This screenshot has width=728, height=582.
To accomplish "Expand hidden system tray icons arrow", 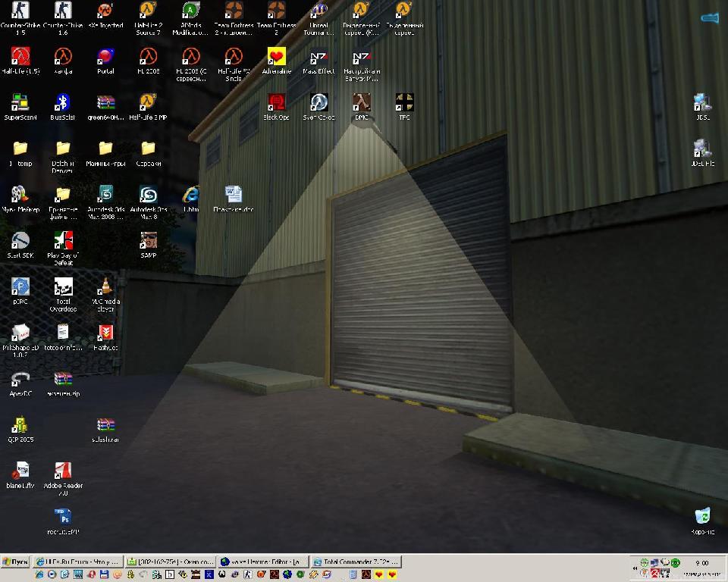I will point(635,568).
